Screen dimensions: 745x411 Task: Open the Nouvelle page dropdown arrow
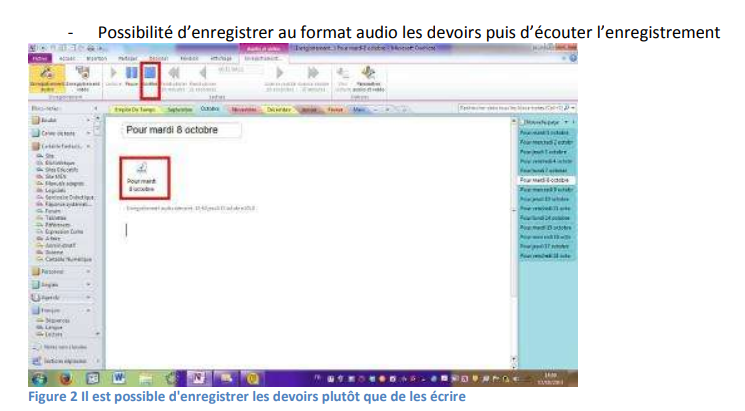click(x=566, y=120)
